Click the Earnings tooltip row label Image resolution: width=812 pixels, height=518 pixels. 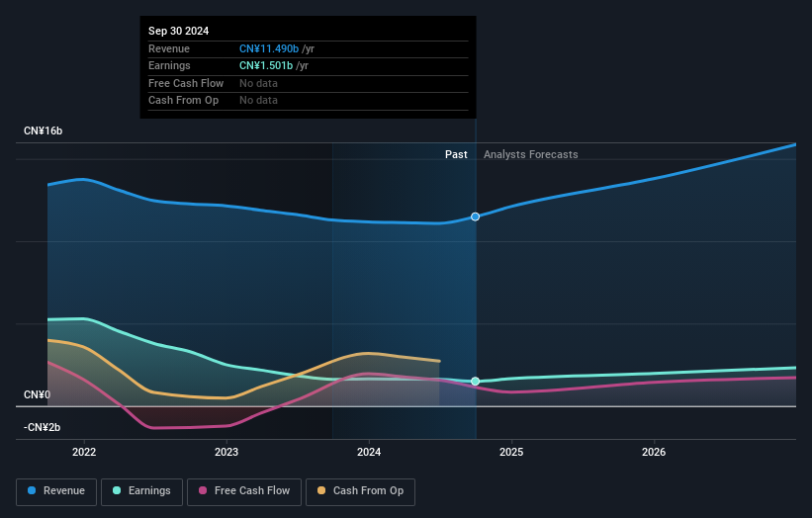point(169,65)
